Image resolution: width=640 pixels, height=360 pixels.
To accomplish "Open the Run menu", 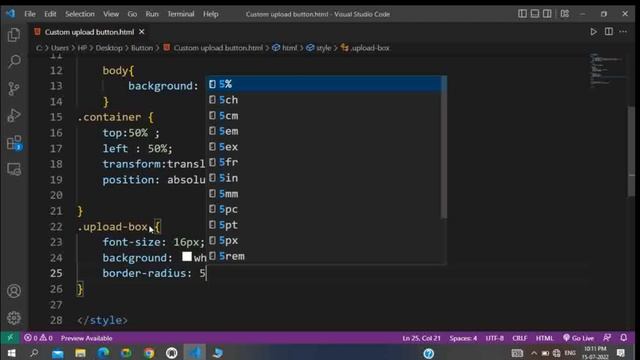I will coord(152,14).
